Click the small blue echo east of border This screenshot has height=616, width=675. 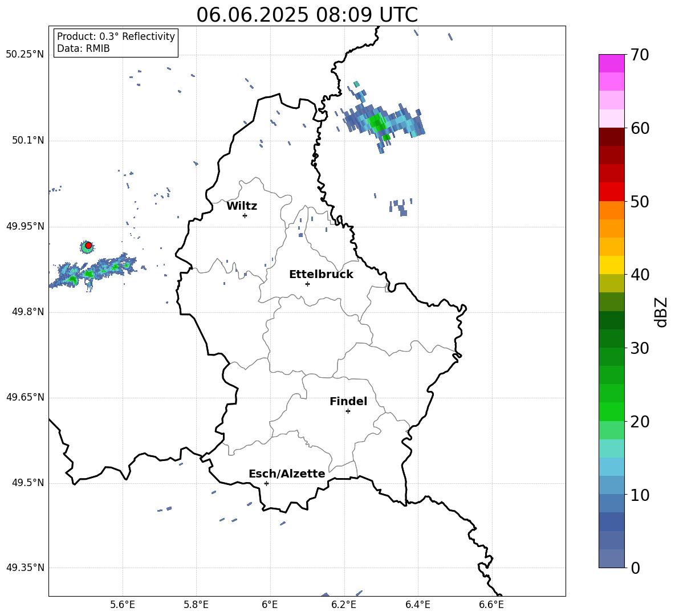[401, 207]
